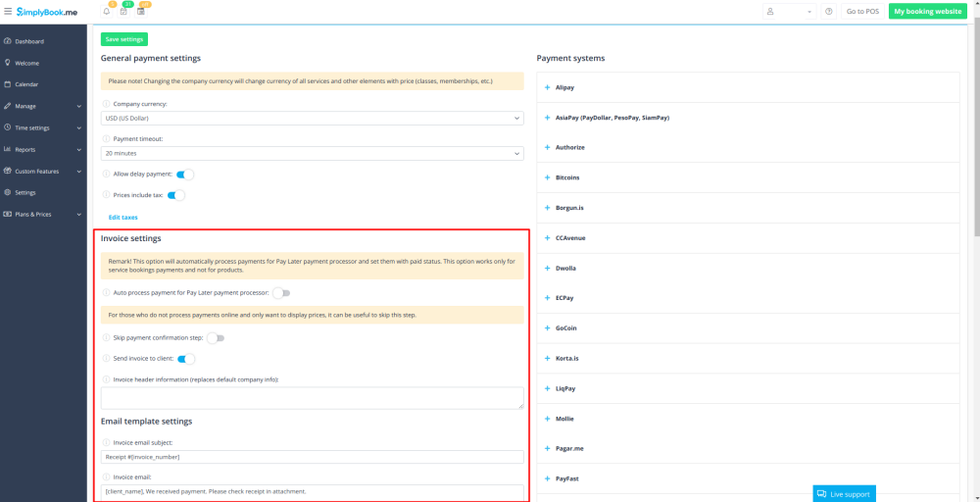The width and height of the screenshot is (980, 502).
Task: Click the help question mark icon
Action: [x=829, y=12]
